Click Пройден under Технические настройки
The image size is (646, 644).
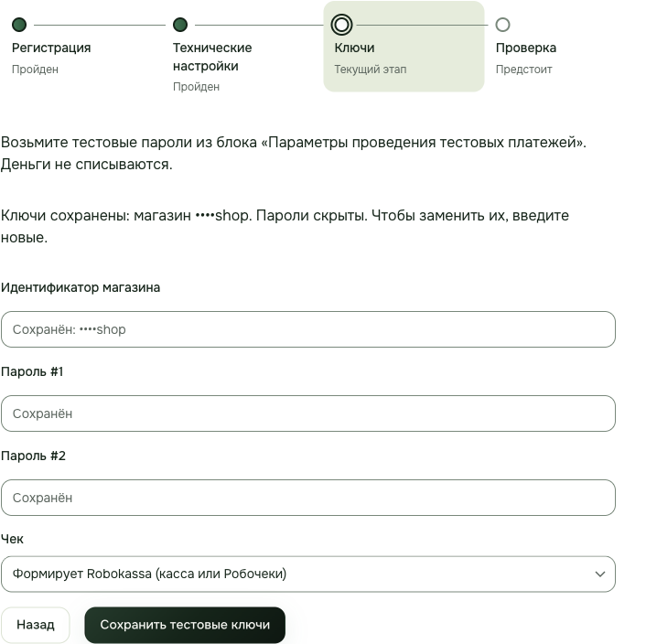pyautogui.click(x=196, y=87)
